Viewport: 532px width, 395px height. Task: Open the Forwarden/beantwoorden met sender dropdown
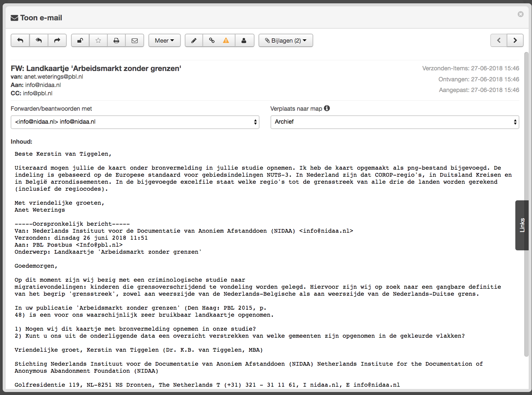[135, 122]
